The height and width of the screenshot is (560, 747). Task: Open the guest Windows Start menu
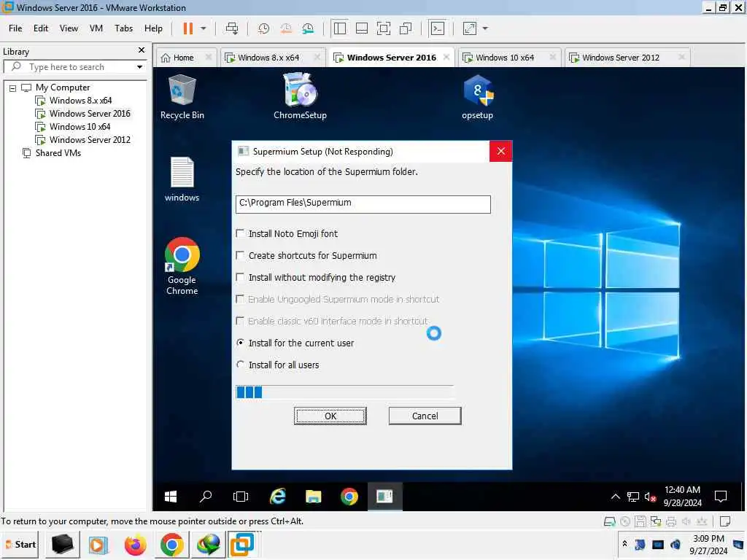(171, 497)
